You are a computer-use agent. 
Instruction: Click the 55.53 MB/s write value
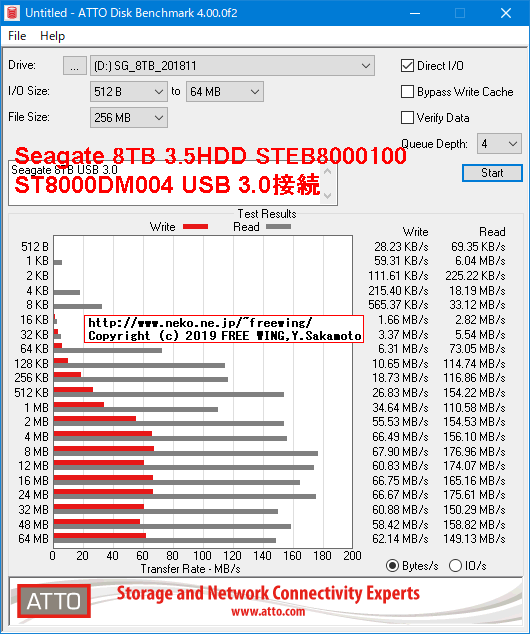[400, 422]
